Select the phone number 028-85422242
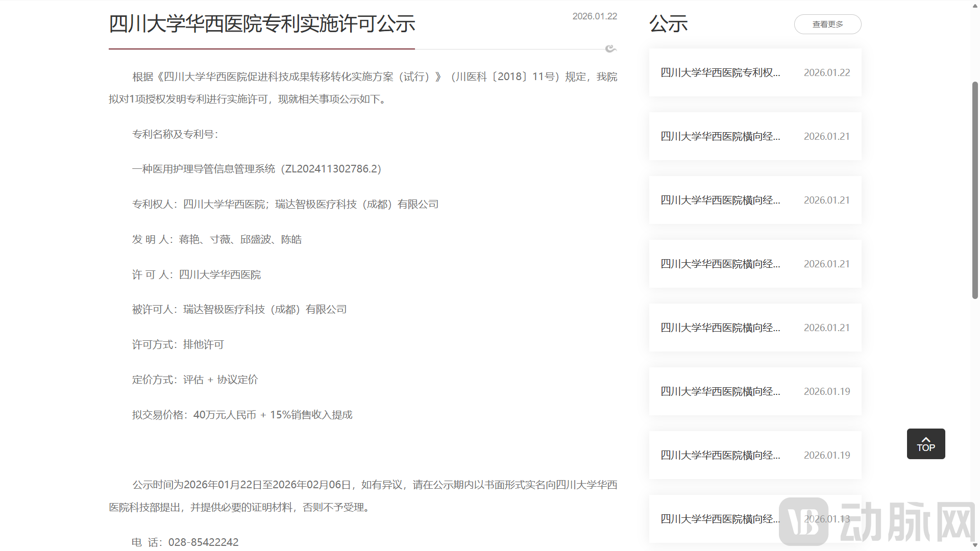980x551 pixels. 203,542
